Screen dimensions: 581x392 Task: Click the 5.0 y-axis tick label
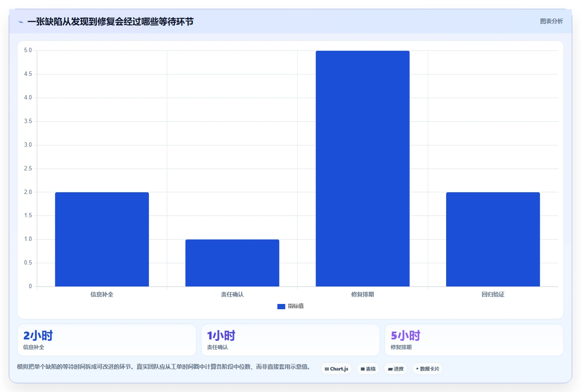(28, 50)
